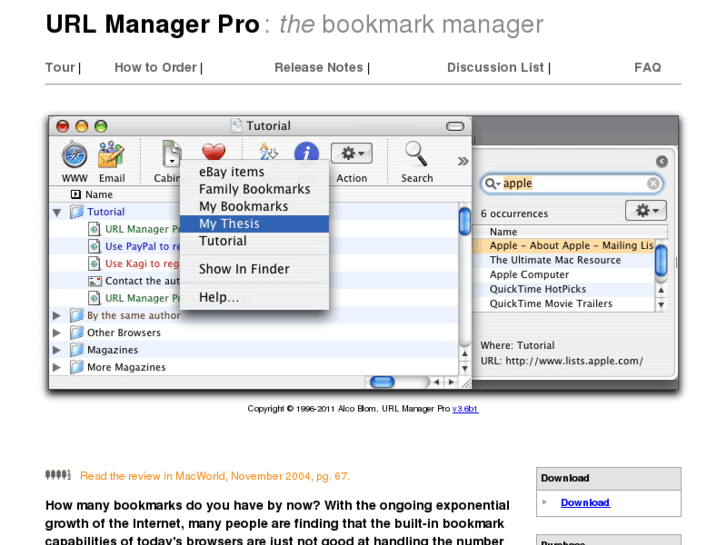Select The Ultimate Mac Resource result

coord(563,260)
